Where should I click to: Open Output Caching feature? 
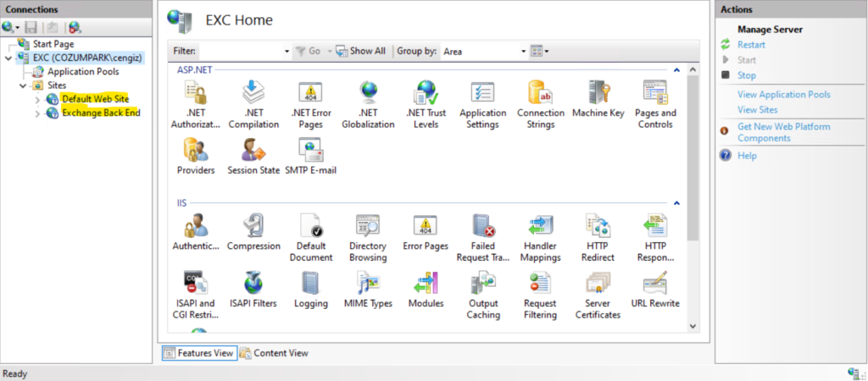(x=482, y=295)
